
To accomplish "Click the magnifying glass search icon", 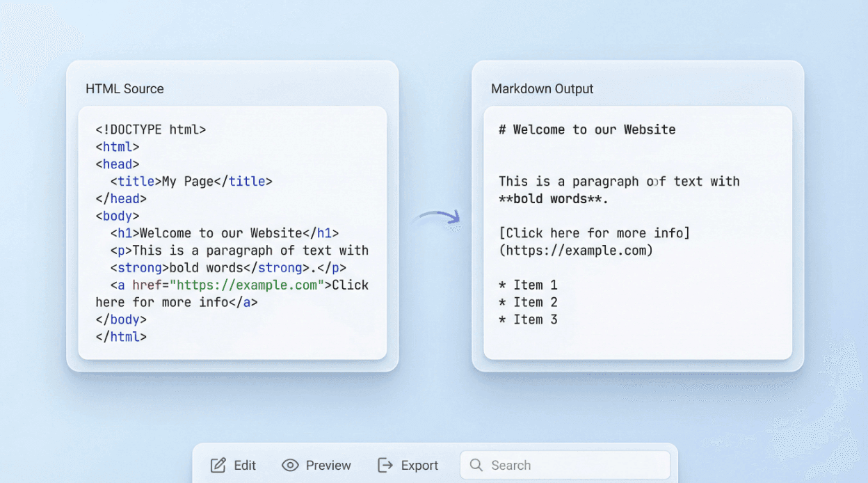I will [476, 465].
